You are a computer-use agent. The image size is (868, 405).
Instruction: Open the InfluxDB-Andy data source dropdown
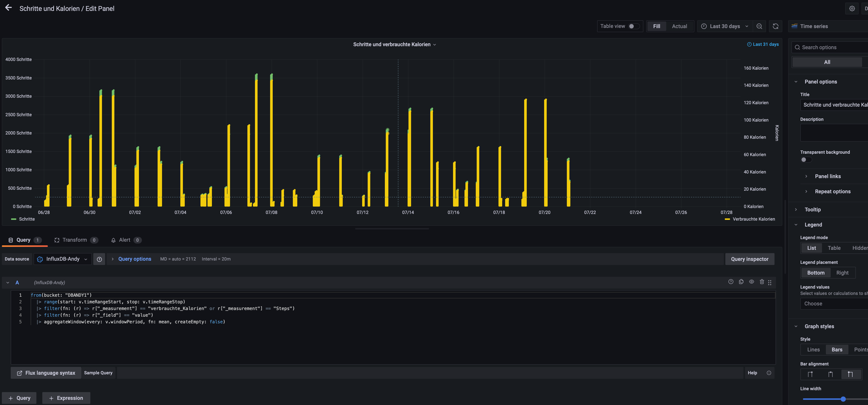[x=63, y=259]
